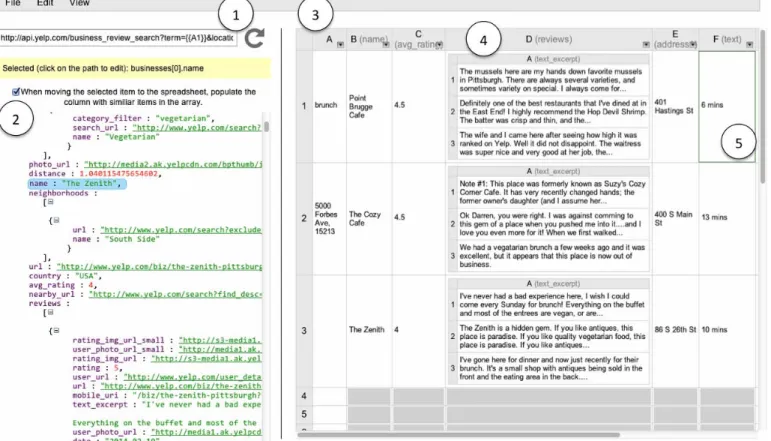Select rating : 5 JSON entry
Screen dimensions: 771x441
pyautogui.click(x=97, y=368)
